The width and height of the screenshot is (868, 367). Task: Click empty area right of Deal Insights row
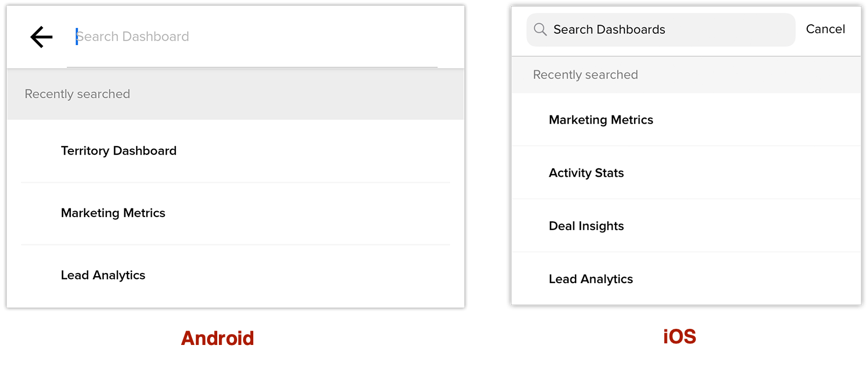click(753, 226)
